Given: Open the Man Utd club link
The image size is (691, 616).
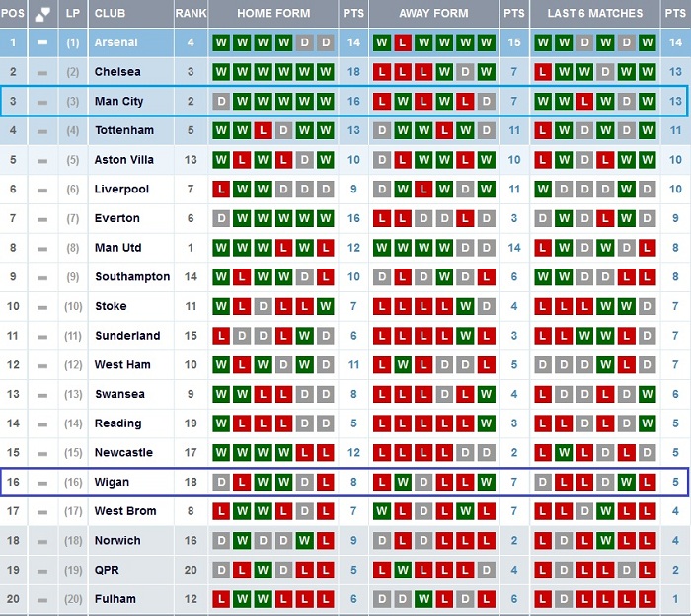Looking at the screenshot, I should pyautogui.click(x=117, y=248).
